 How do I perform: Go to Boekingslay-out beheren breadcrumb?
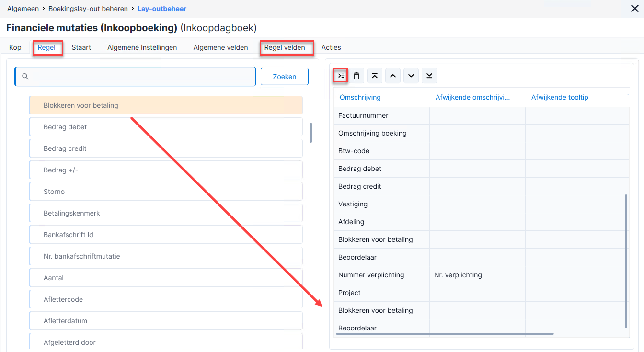click(88, 9)
